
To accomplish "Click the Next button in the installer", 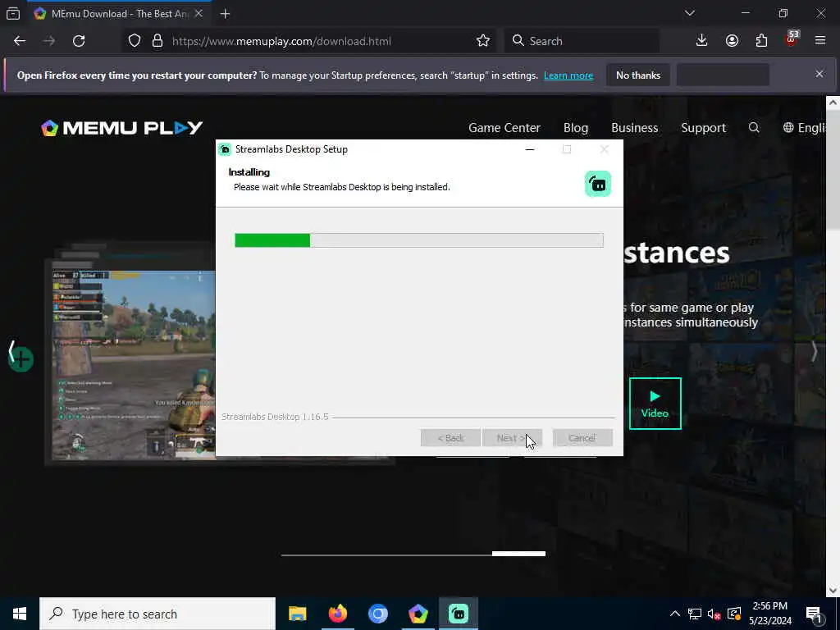I will coord(512,438).
